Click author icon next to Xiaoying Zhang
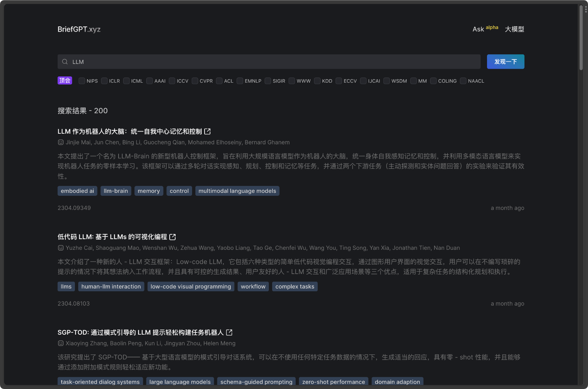This screenshot has height=389, width=588. click(x=60, y=343)
